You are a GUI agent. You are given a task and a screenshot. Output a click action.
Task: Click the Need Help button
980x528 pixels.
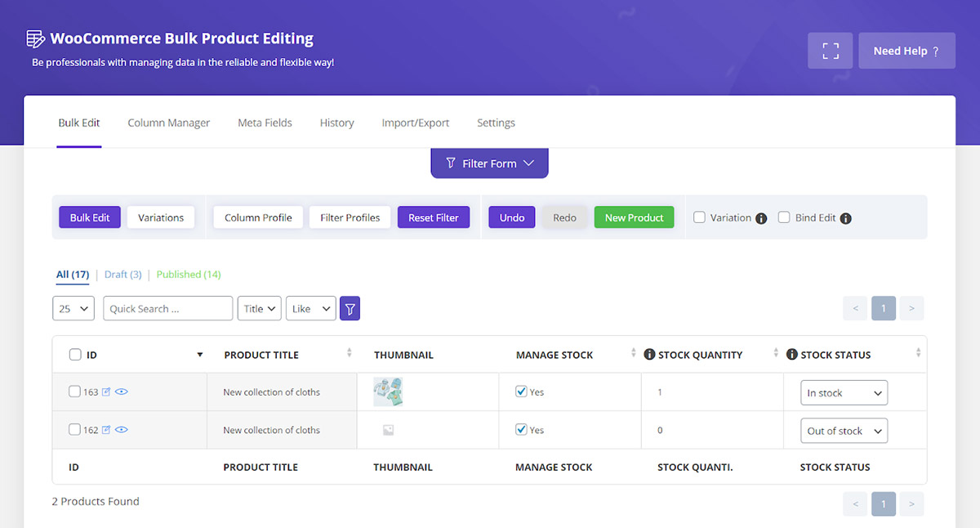click(906, 51)
